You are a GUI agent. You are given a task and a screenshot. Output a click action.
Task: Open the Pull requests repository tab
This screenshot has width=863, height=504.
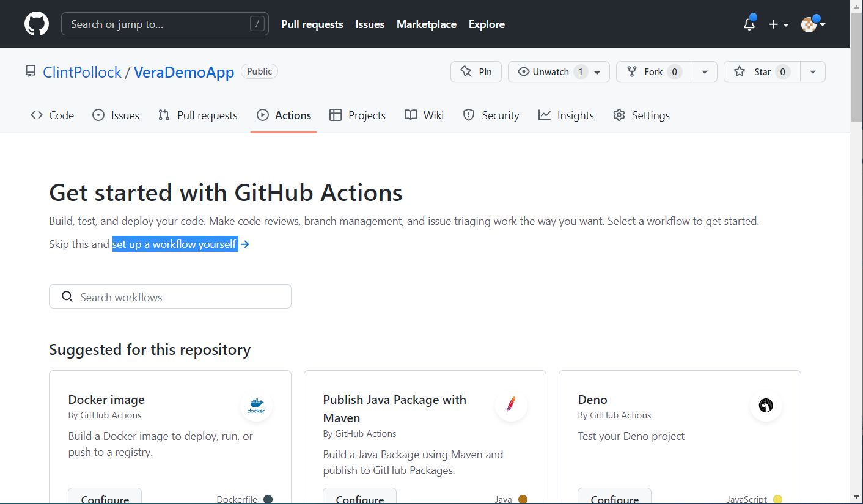pyautogui.click(x=197, y=115)
